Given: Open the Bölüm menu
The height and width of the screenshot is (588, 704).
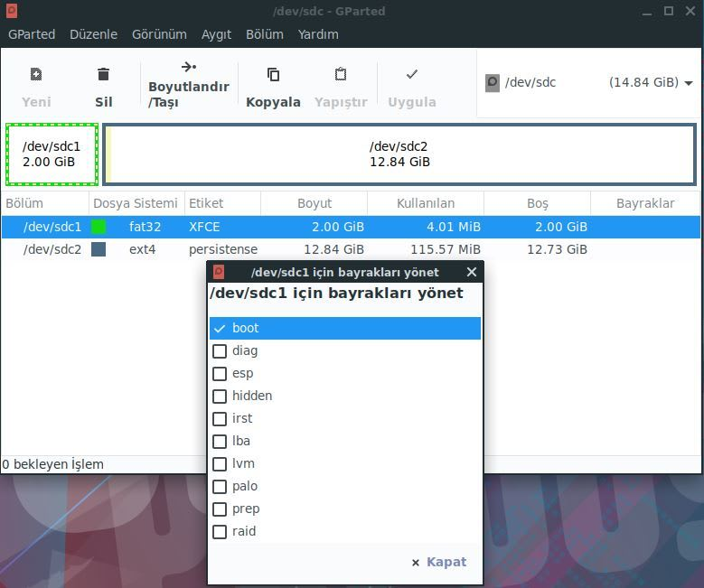Looking at the screenshot, I should (x=265, y=34).
